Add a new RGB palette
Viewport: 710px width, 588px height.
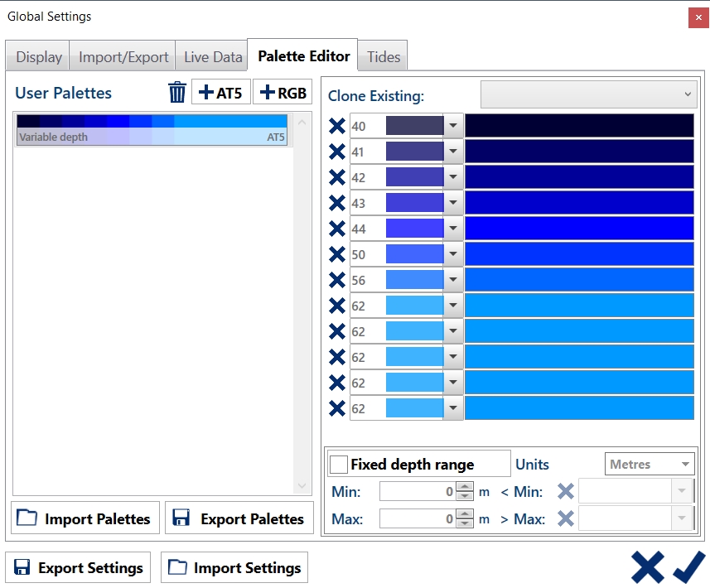(283, 93)
